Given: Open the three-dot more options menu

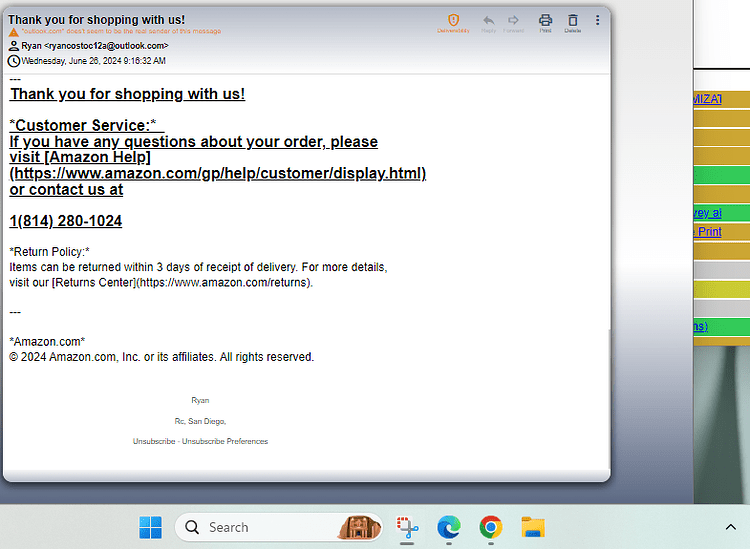Looking at the screenshot, I should point(597,20).
